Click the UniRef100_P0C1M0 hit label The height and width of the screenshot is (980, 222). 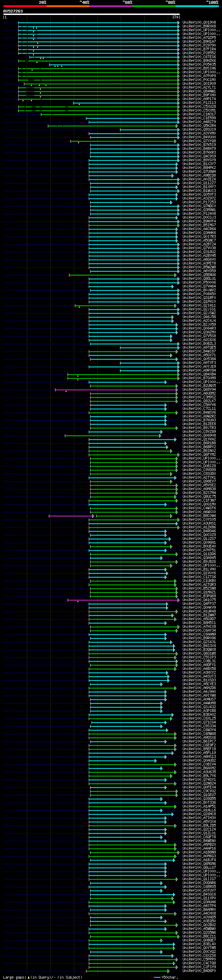click(199, 80)
